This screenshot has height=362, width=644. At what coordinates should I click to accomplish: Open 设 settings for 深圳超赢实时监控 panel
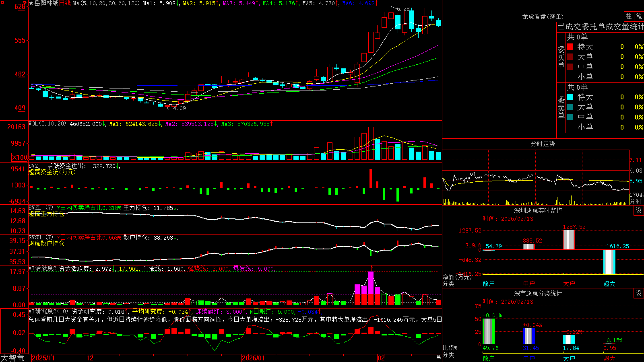[x=639, y=210]
